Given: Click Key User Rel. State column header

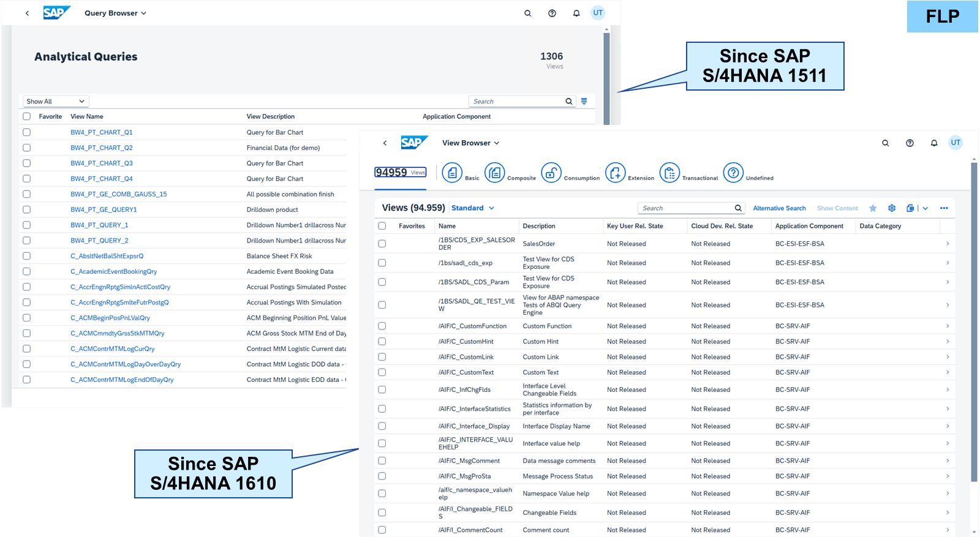Looking at the screenshot, I should tap(635, 226).
